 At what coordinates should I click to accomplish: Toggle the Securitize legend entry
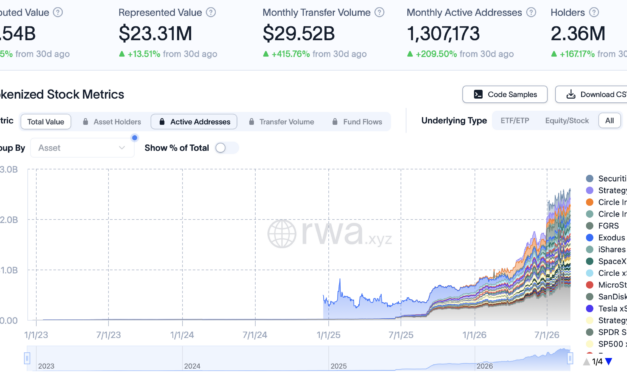tap(606, 178)
